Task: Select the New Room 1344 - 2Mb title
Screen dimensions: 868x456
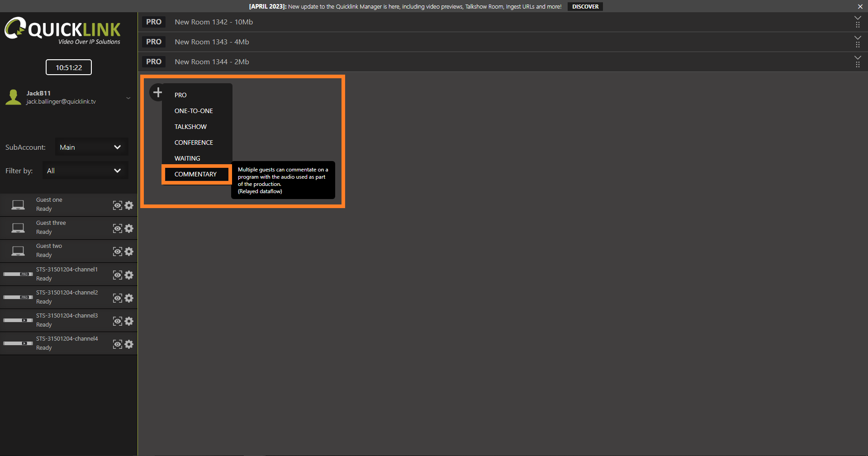Action: (x=212, y=62)
